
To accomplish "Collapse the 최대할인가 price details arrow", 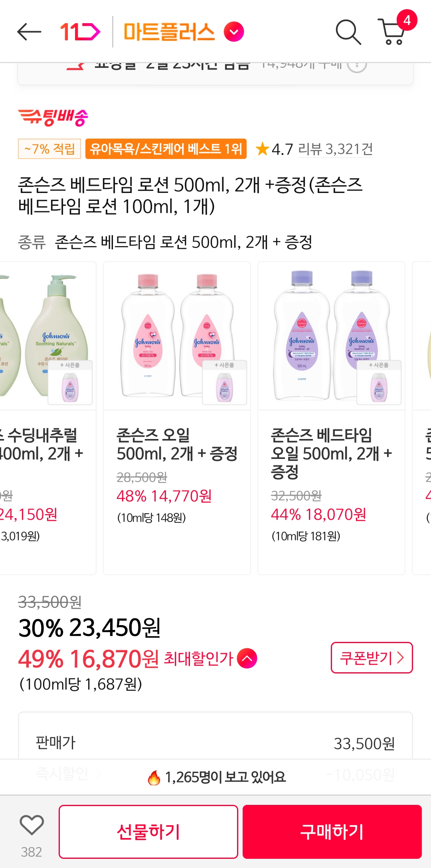I will 247,658.
